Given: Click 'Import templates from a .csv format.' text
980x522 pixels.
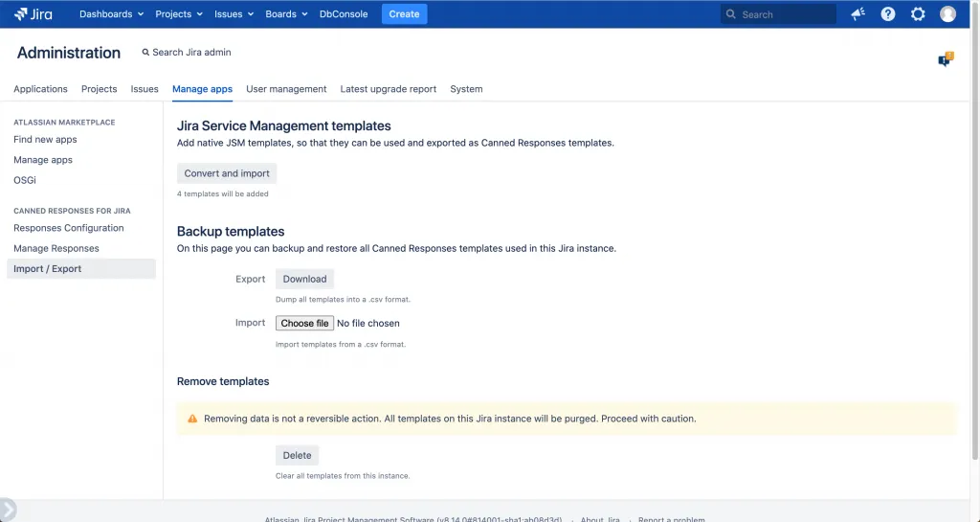Looking at the screenshot, I should (x=341, y=345).
